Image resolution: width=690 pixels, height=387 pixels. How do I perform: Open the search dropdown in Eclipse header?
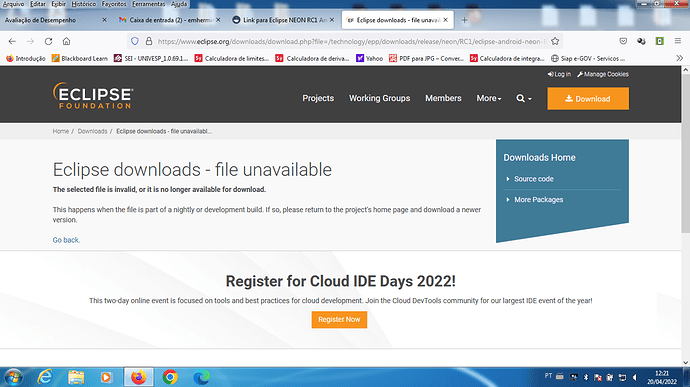(524, 98)
